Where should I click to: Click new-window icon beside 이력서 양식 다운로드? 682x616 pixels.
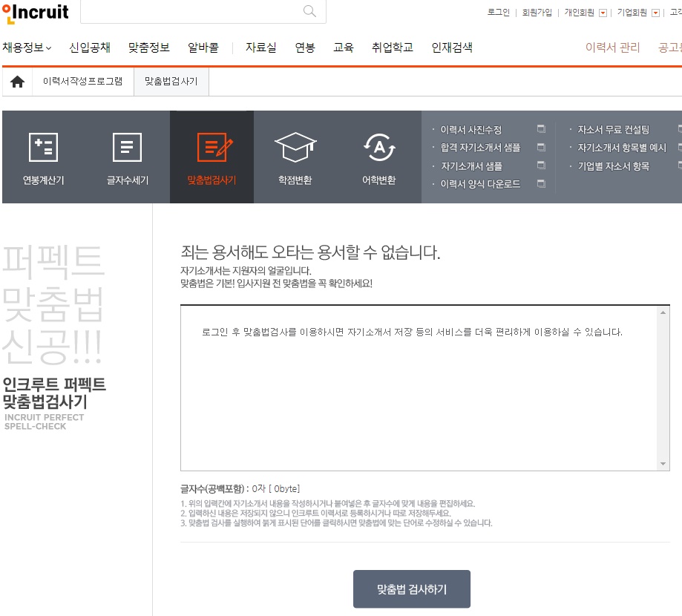click(541, 183)
